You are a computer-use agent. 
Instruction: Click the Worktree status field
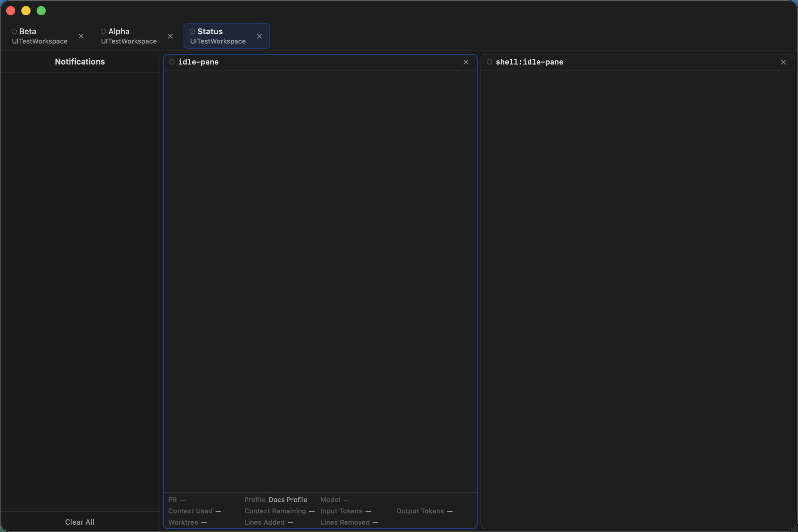(188, 522)
